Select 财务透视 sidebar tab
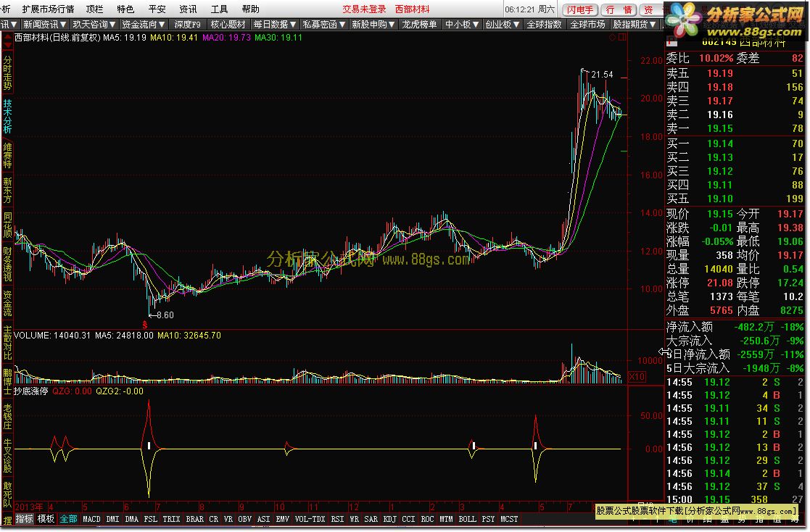The height and width of the screenshot is (532, 810). (7, 264)
